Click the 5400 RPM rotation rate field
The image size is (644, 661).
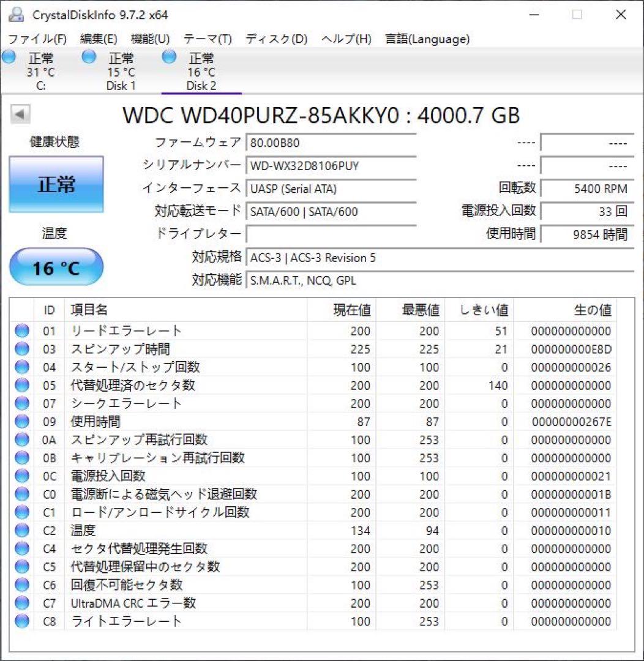[587, 189]
